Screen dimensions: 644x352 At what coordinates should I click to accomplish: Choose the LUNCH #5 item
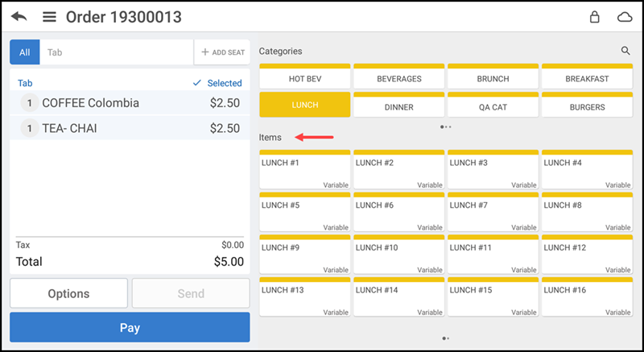(x=305, y=212)
